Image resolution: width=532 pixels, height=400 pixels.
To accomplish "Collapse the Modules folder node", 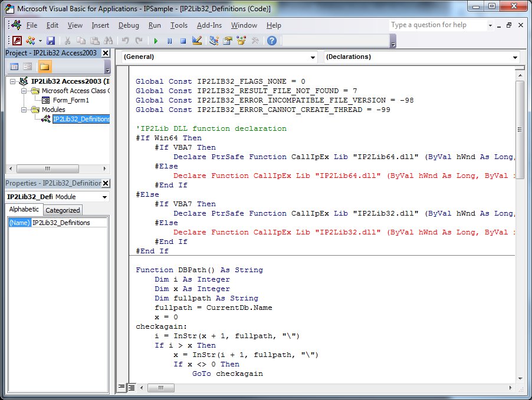I will pyautogui.click(x=24, y=110).
